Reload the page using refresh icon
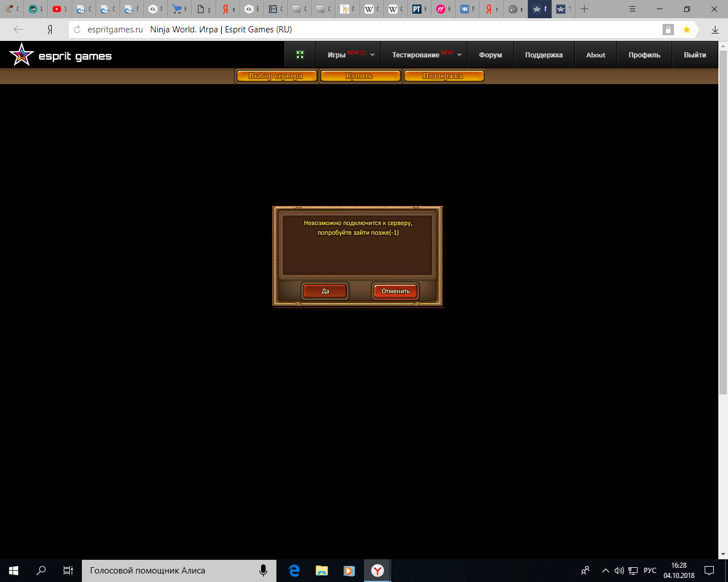The height and width of the screenshot is (582, 728). click(77, 30)
